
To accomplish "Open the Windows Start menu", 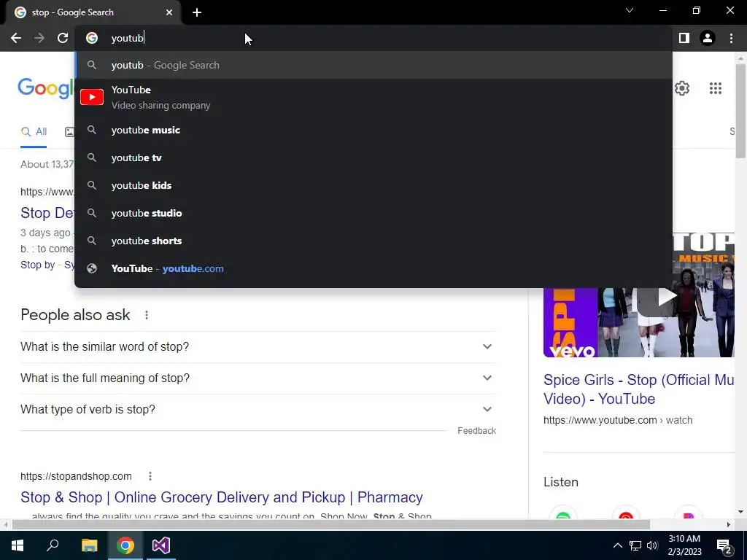I will click(x=18, y=545).
